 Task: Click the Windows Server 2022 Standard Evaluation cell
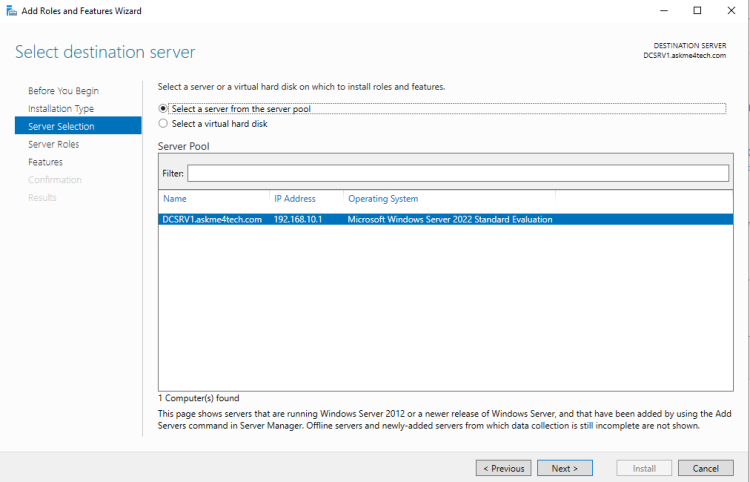[x=450, y=219]
